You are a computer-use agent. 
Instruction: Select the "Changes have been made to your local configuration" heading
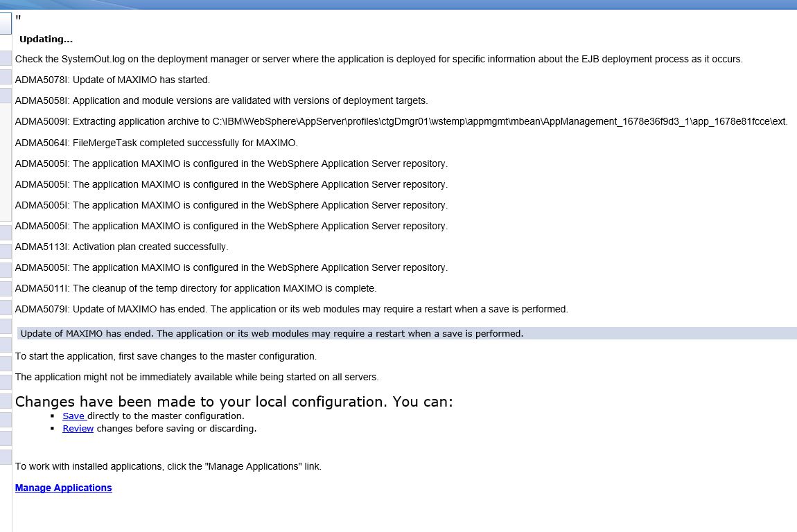234,402
